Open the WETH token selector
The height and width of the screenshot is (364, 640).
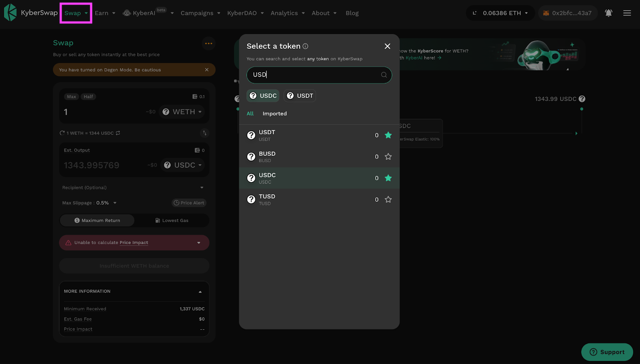click(x=182, y=112)
